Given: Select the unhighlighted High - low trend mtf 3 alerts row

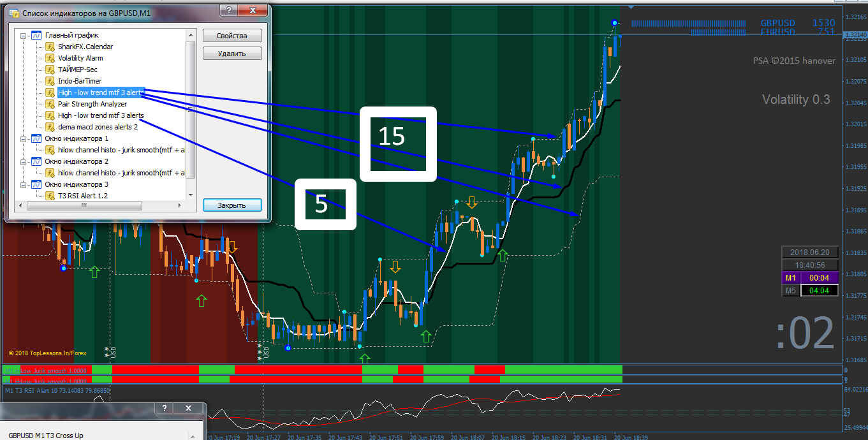Looking at the screenshot, I should click(x=101, y=115).
